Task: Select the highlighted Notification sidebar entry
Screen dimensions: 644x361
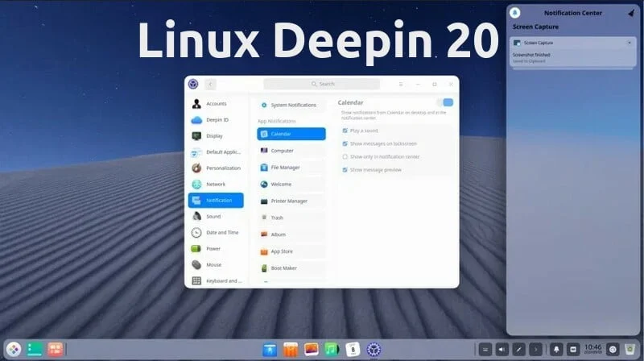Action: [216, 200]
